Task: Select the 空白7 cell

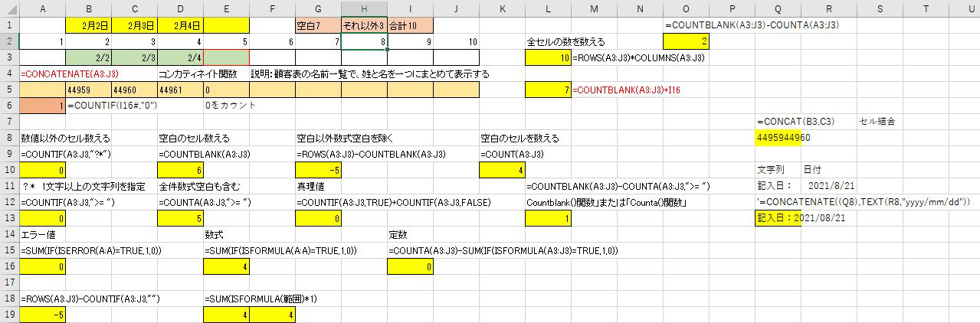Action: (318, 25)
